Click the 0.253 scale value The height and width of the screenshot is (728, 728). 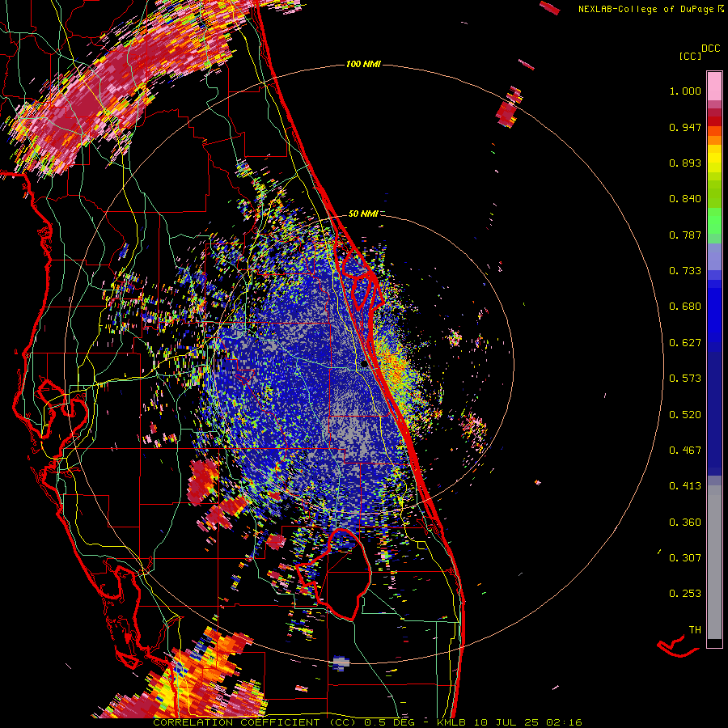coord(685,594)
